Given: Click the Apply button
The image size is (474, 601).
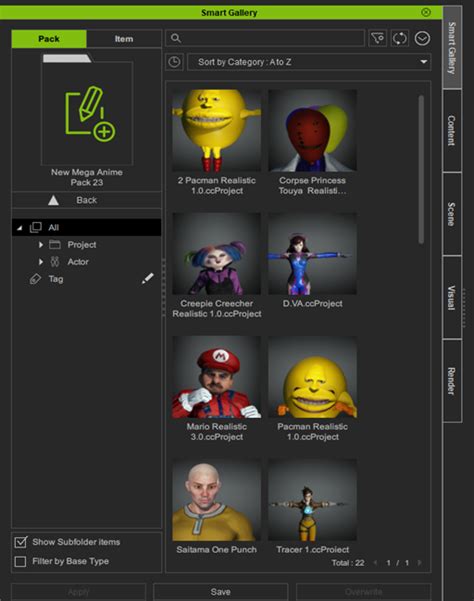Looking at the screenshot, I should click(79, 592).
